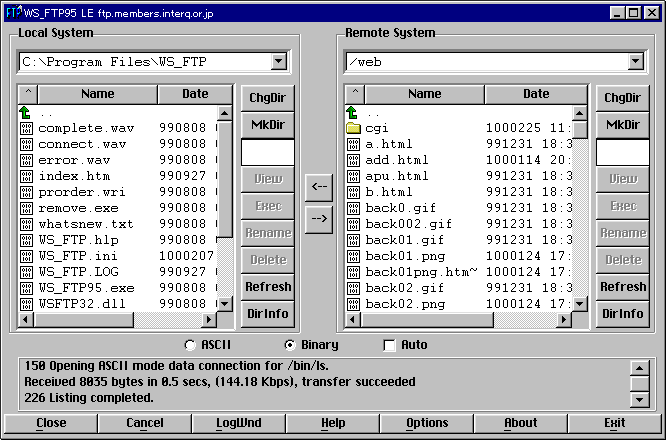Click the file icon beside a.html
This screenshot has height=440, width=666.
[x=353, y=144]
